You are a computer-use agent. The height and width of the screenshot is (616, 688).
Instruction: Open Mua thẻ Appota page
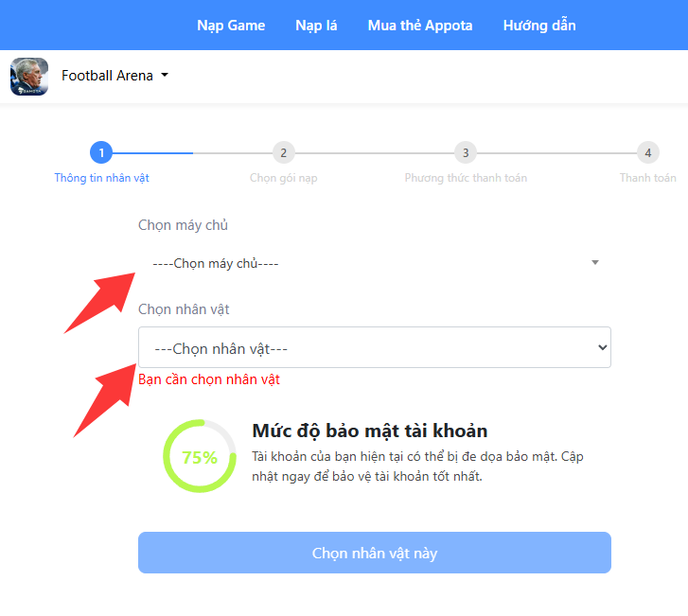pyautogui.click(x=420, y=26)
